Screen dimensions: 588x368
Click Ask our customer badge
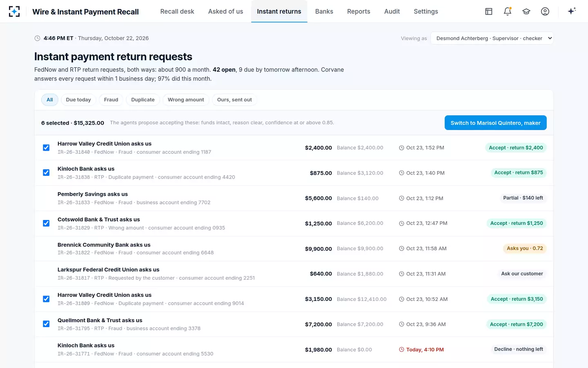[x=522, y=274]
